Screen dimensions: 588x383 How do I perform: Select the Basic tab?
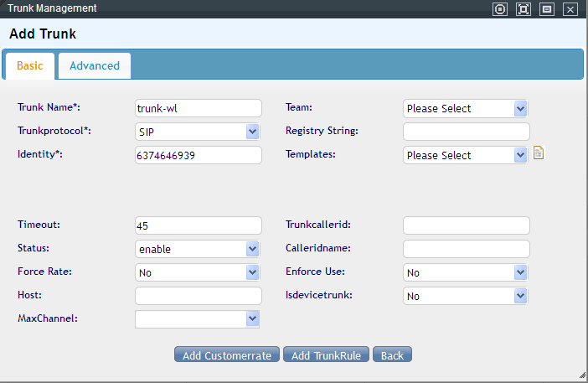(x=30, y=65)
